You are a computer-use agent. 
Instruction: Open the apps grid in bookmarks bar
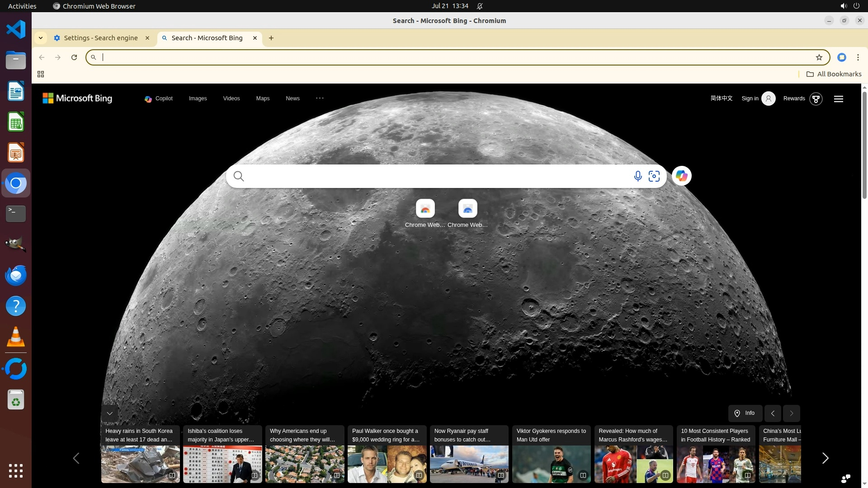(x=41, y=74)
